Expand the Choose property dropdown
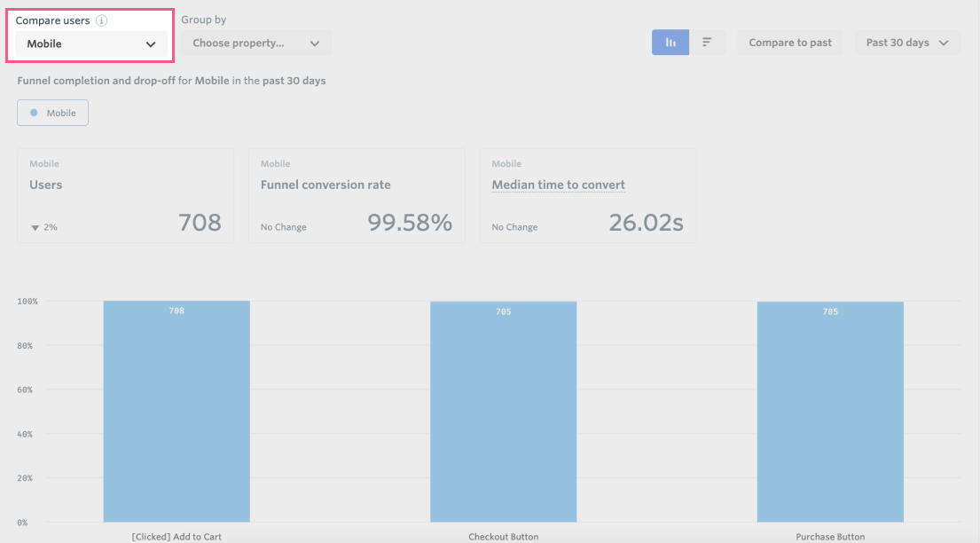980x543 pixels. pos(256,43)
